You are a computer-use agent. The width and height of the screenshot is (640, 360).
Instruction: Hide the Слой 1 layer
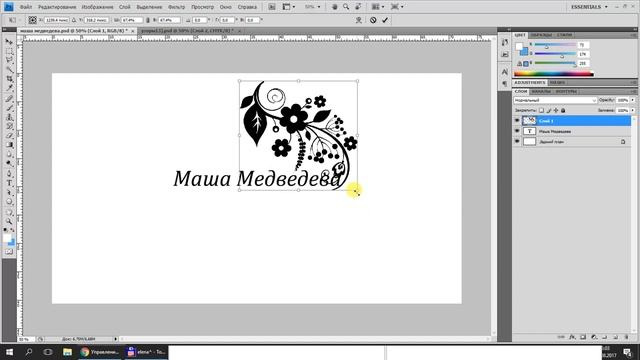point(517,120)
